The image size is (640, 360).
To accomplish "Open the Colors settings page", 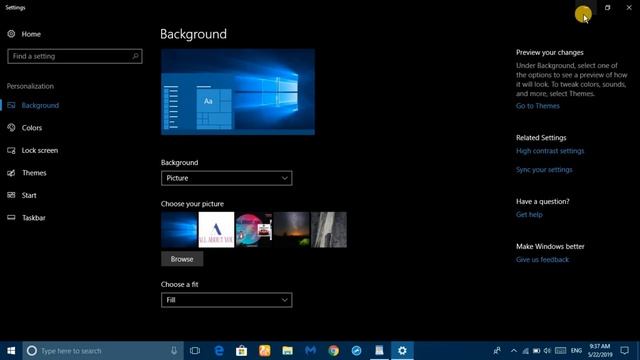I will 32,128.
